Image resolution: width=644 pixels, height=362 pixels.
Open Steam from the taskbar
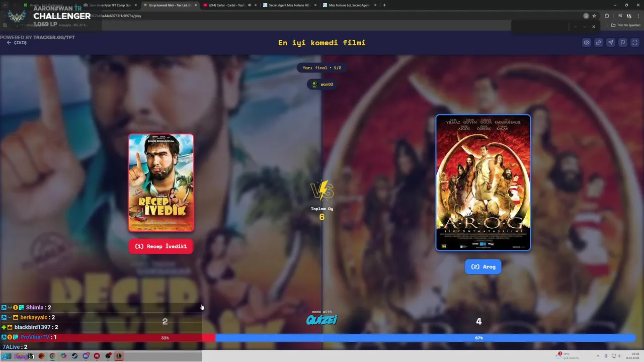tap(74, 356)
